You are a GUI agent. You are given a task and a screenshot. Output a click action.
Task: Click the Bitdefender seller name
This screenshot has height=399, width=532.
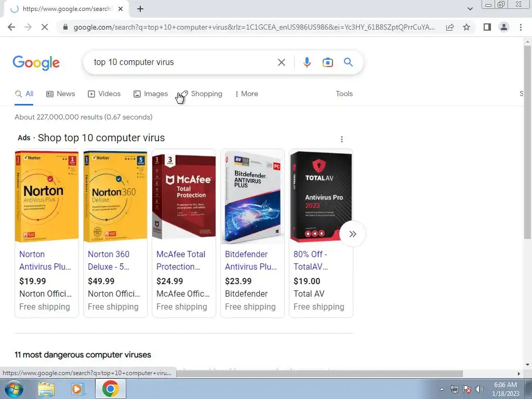[246, 294]
